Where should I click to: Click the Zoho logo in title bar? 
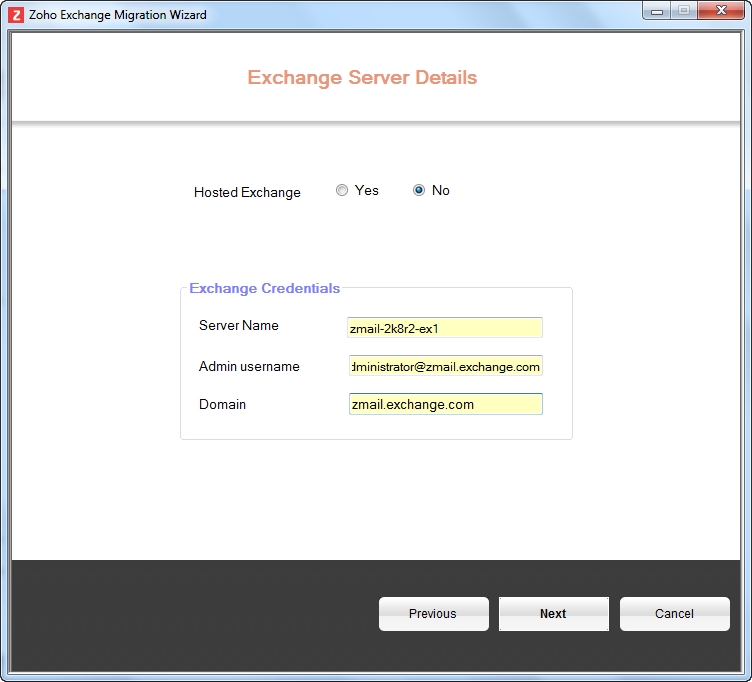coord(16,15)
